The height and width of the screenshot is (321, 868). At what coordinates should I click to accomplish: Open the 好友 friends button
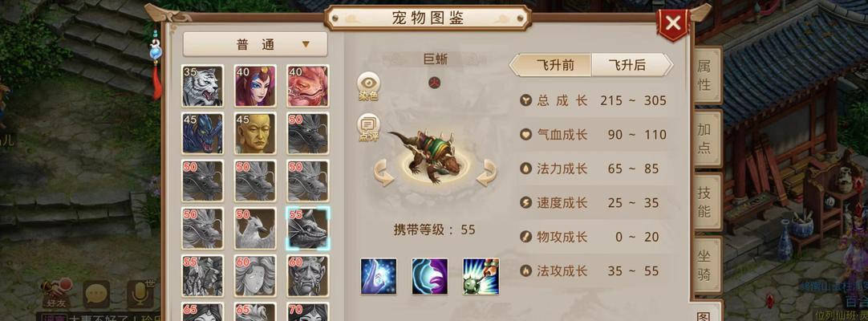(57, 294)
